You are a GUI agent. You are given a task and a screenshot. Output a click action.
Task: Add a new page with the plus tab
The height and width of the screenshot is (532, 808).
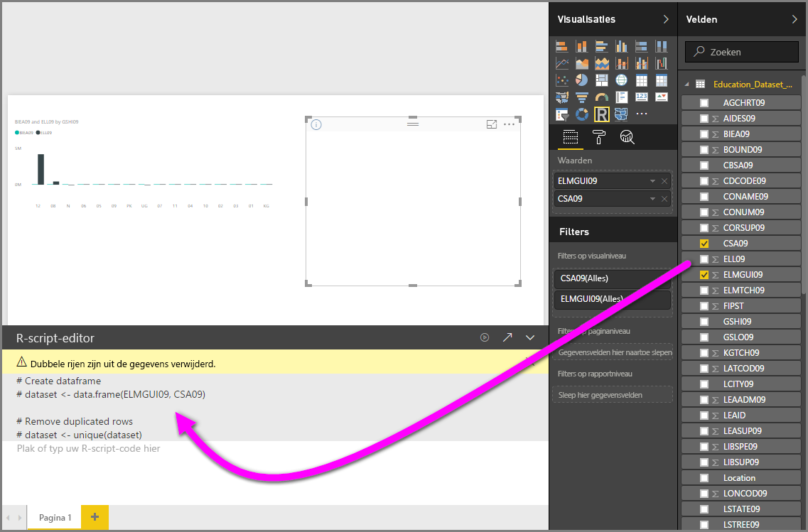pyautogui.click(x=95, y=517)
